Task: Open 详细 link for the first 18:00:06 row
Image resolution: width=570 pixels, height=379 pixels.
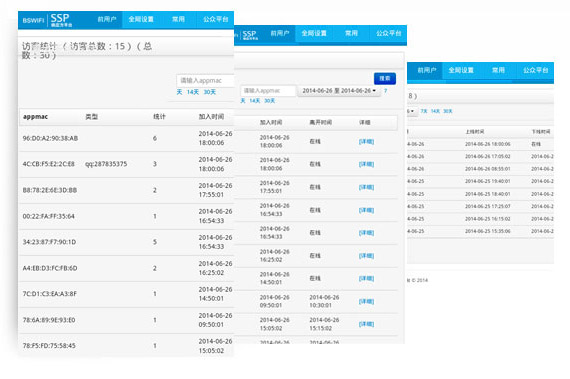Action: [x=366, y=141]
